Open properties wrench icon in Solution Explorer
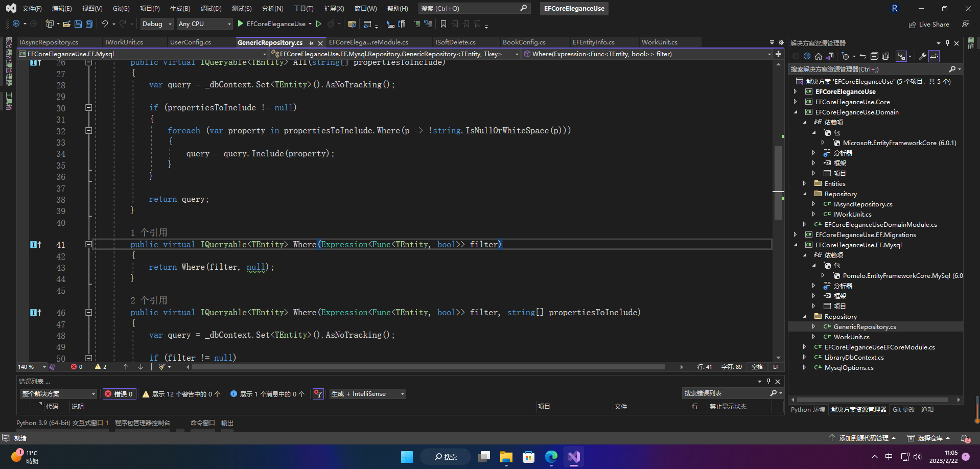This screenshot has width=980, height=469. pos(923,56)
